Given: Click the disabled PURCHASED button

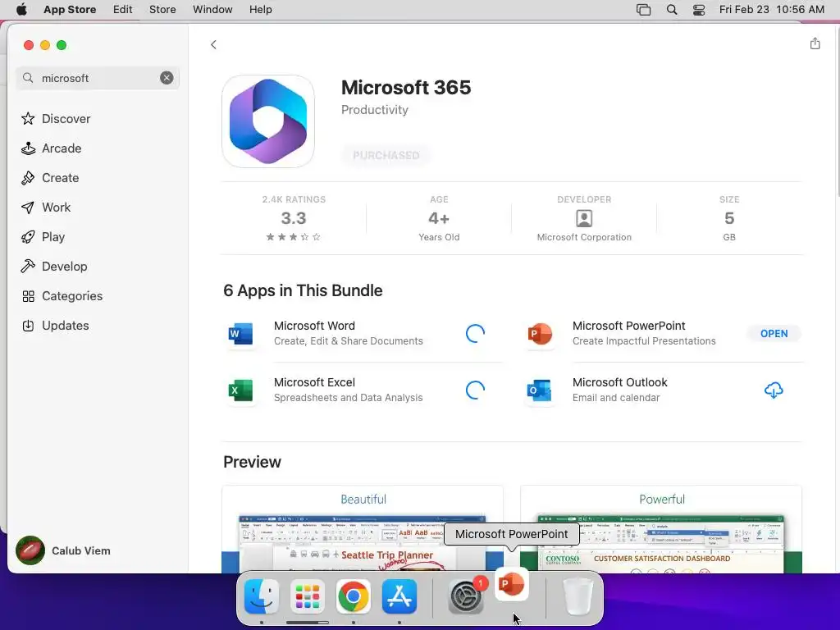Looking at the screenshot, I should tap(386, 155).
